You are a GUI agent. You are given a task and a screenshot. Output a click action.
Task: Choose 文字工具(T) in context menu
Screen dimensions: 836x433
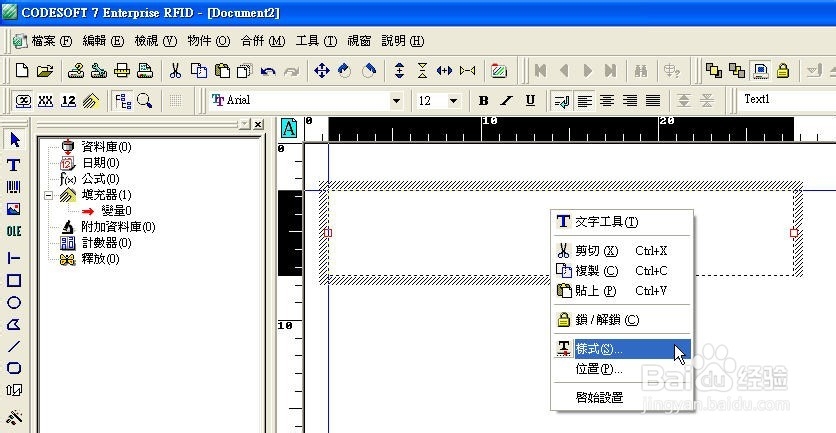click(x=623, y=222)
